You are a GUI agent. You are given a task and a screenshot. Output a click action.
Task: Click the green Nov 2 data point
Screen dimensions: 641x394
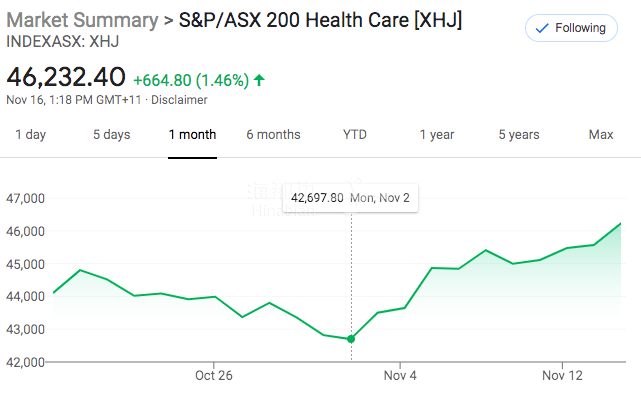[x=351, y=339]
